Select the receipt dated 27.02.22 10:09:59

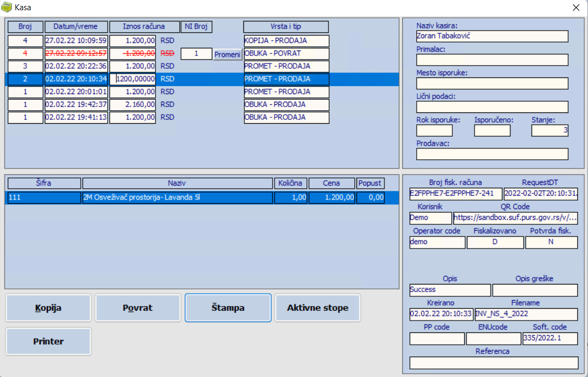(76, 40)
